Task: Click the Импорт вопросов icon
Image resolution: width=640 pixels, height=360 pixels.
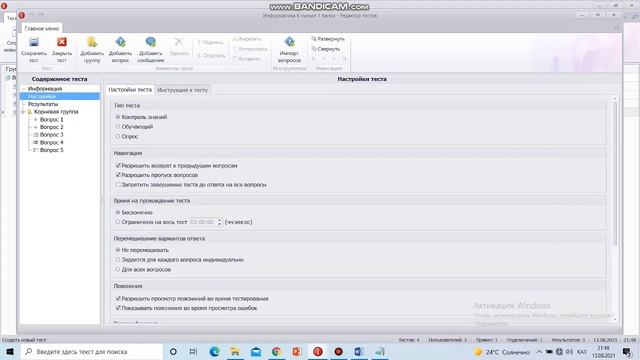Action: click(289, 42)
